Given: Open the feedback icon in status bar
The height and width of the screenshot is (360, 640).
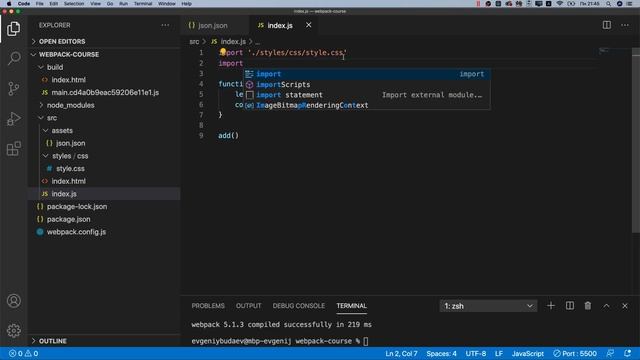Looking at the screenshot, I should (x=610, y=353).
